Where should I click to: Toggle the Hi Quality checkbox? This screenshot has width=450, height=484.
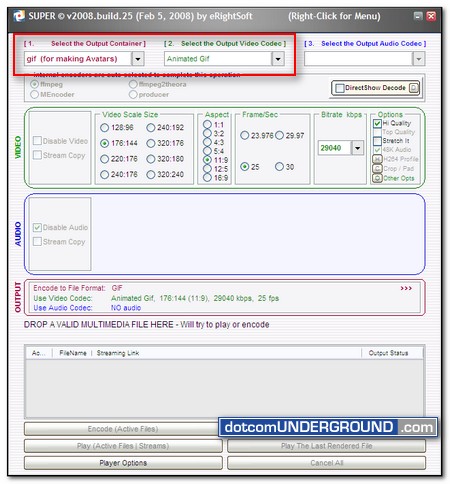377,123
